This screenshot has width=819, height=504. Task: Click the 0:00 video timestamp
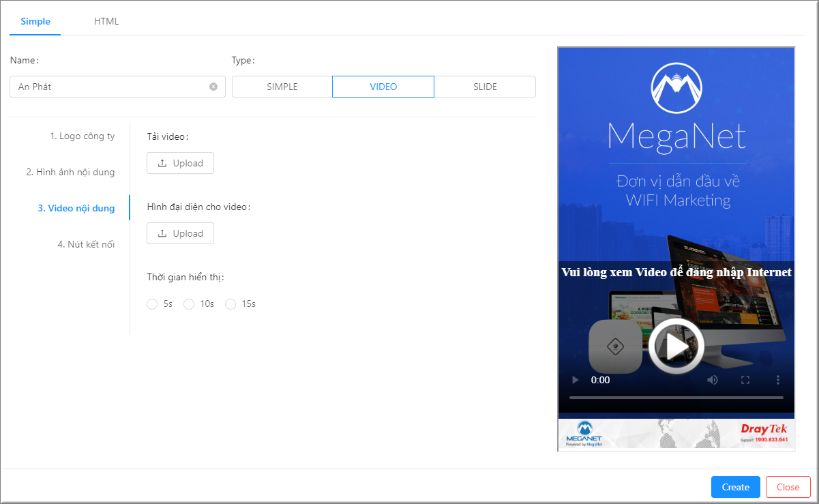pyautogui.click(x=600, y=380)
